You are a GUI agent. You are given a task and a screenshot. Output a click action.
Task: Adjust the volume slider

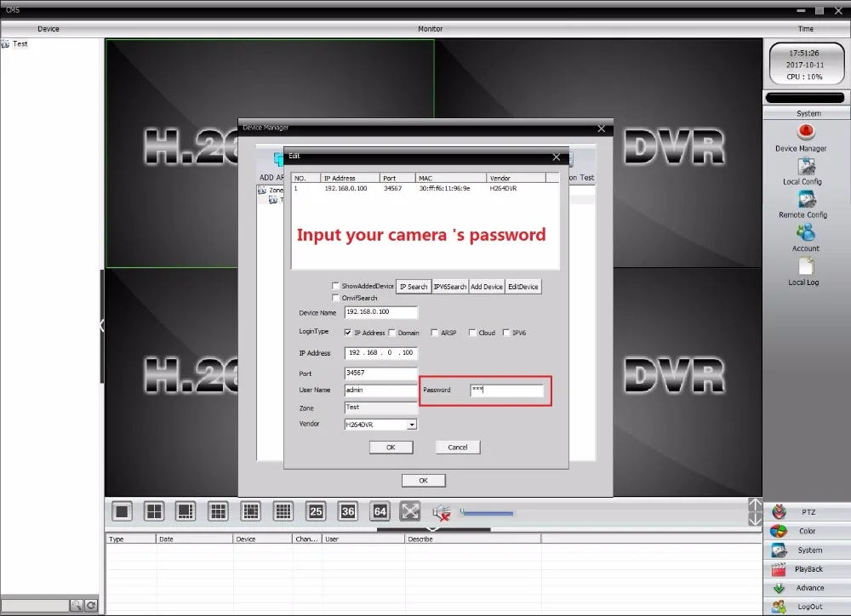coord(487,512)
